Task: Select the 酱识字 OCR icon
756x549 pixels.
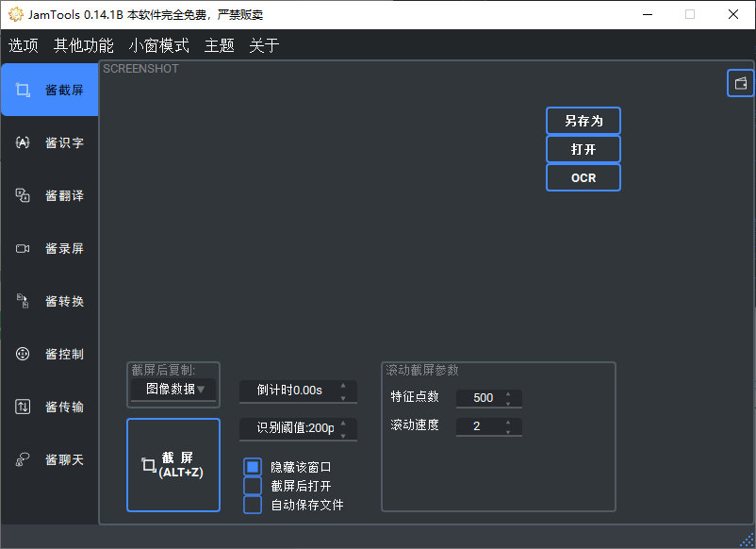Action: coord(23,142)
